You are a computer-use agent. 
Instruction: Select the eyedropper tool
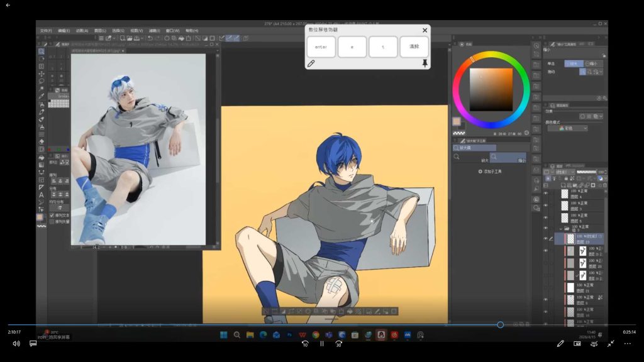(x=42, y=96)
